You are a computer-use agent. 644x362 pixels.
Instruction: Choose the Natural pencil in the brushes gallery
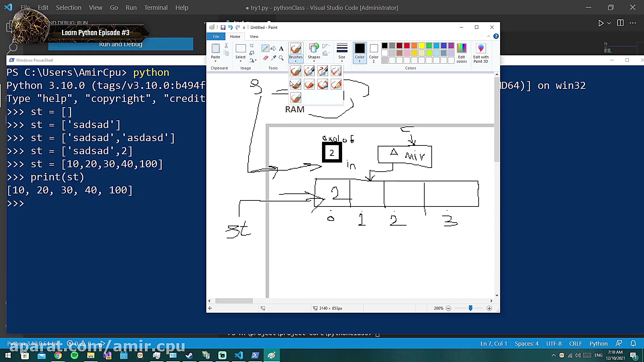pos(336,84)
